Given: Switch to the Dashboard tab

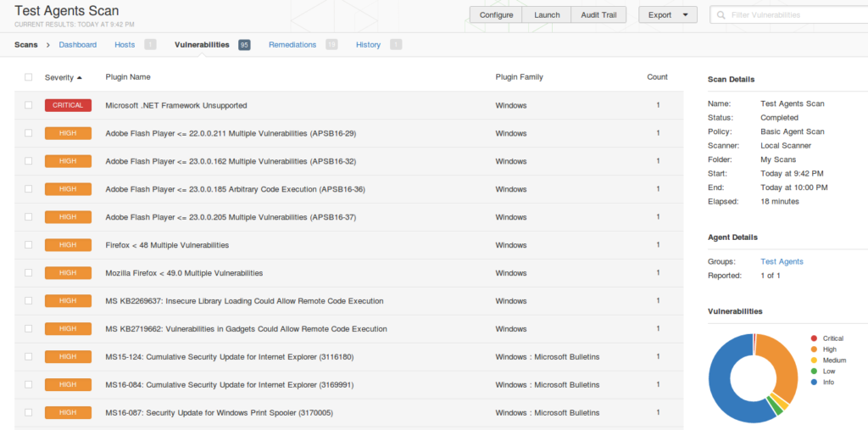Looking at the screenshot, I should click(x=78, y=45).
